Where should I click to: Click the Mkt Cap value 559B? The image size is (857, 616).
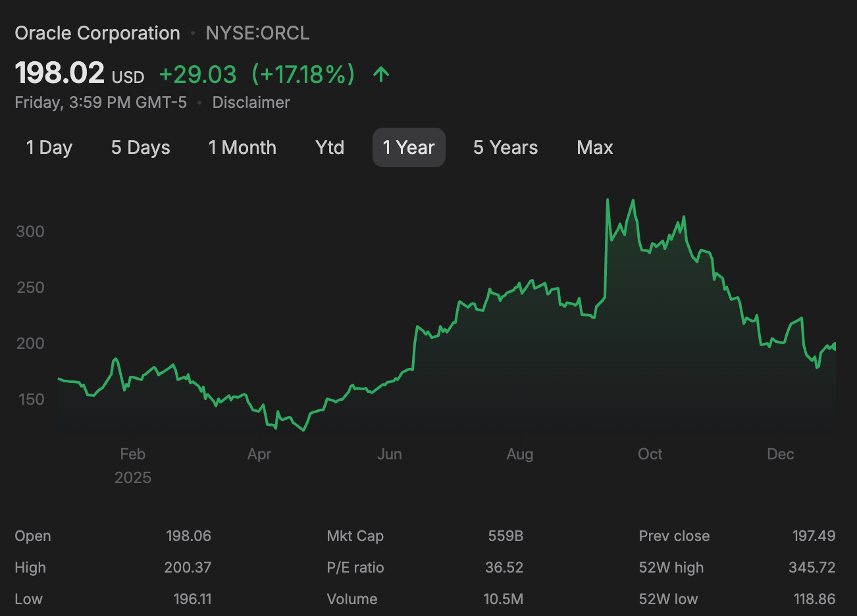506,536
